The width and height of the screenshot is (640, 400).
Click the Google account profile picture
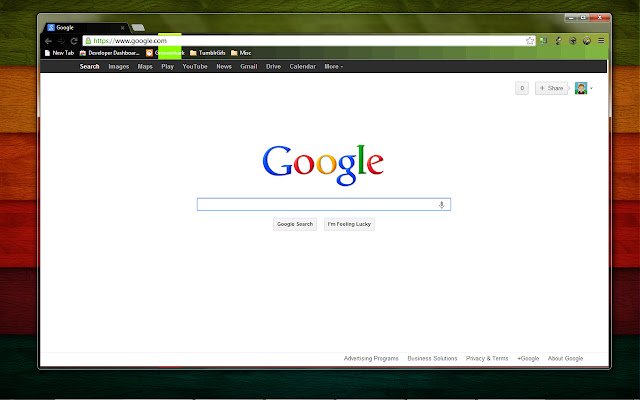pos(581,88)
